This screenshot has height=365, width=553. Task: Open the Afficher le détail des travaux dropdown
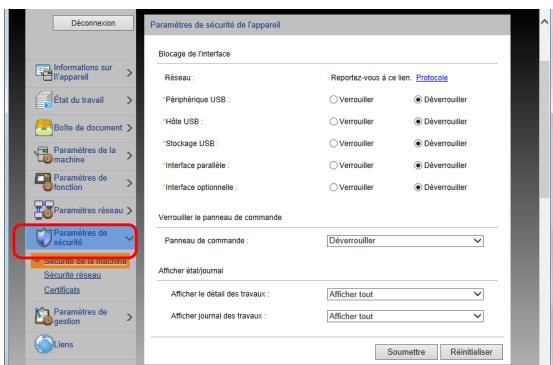(405, 294)
